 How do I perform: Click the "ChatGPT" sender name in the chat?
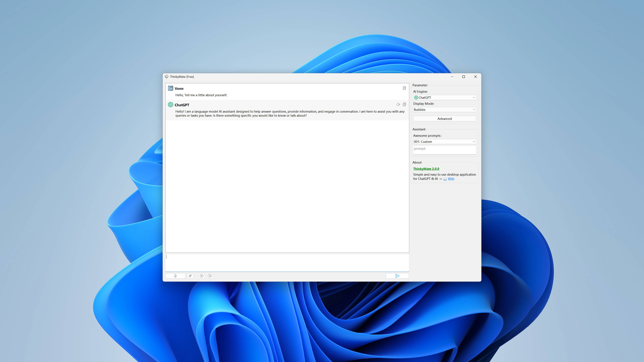pos(182,105)
